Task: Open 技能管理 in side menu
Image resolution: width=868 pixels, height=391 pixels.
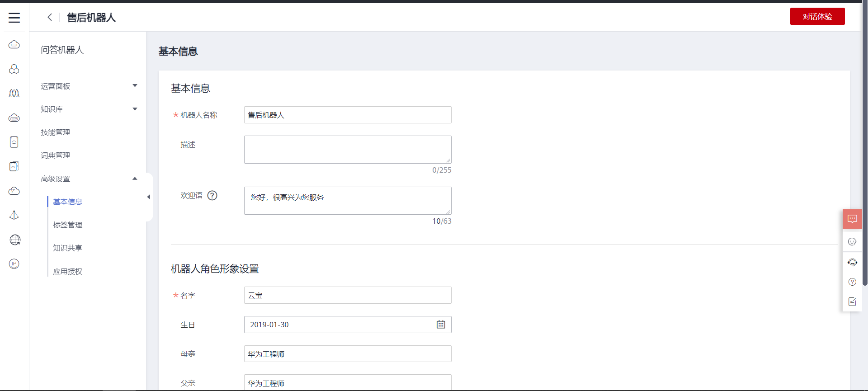Action: [x=55, y=132]
